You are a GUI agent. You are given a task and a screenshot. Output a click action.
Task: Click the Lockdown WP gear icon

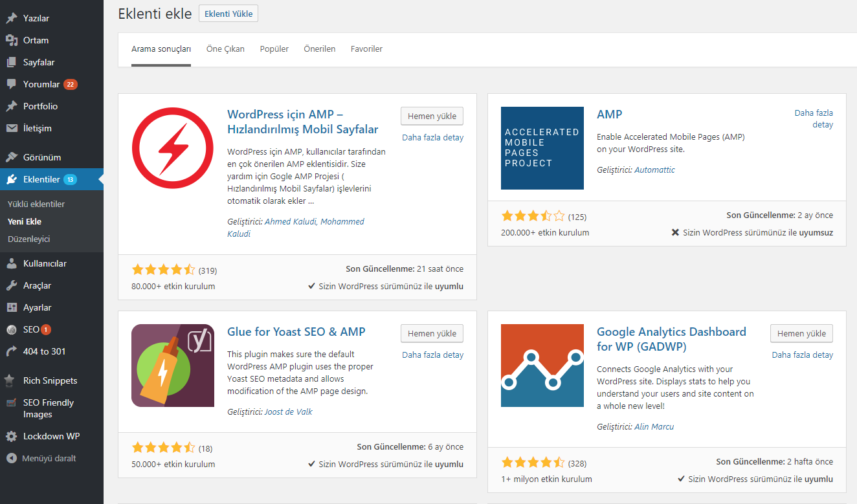click(12, 436)
